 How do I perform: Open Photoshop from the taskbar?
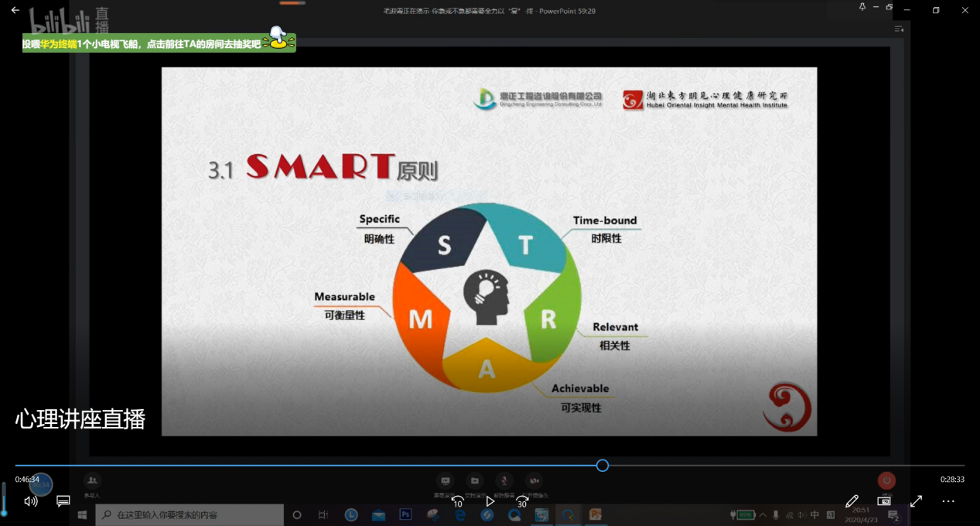(x=405, y=515)
